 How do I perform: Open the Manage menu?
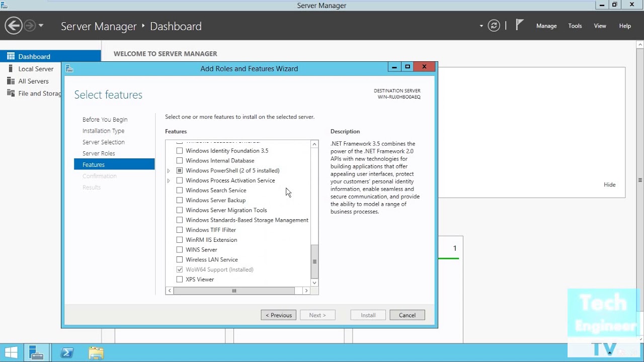point(546,26)
